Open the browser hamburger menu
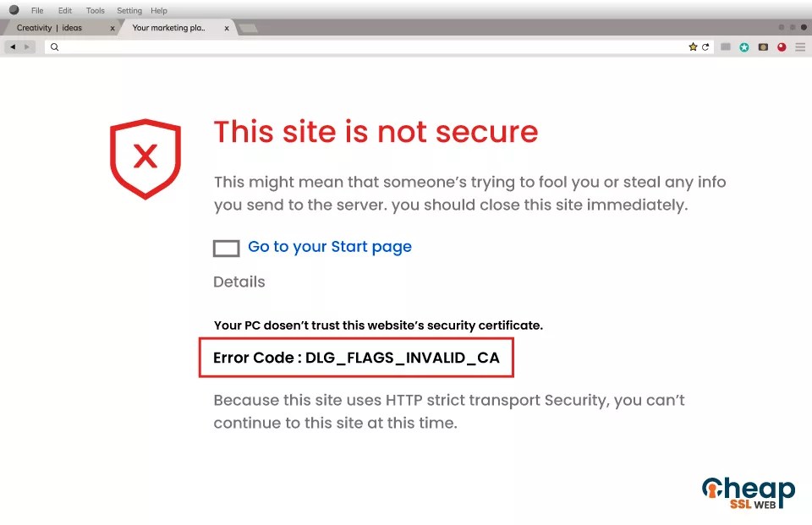This screenshot has width=812, height=525. pos(800,47)
